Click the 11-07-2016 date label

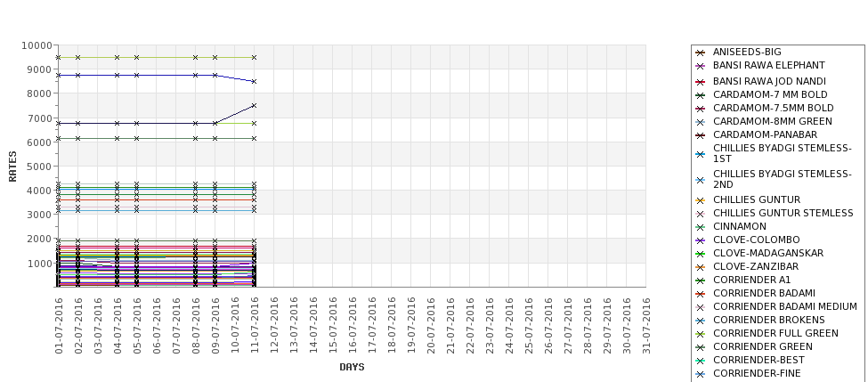[254, 326]
